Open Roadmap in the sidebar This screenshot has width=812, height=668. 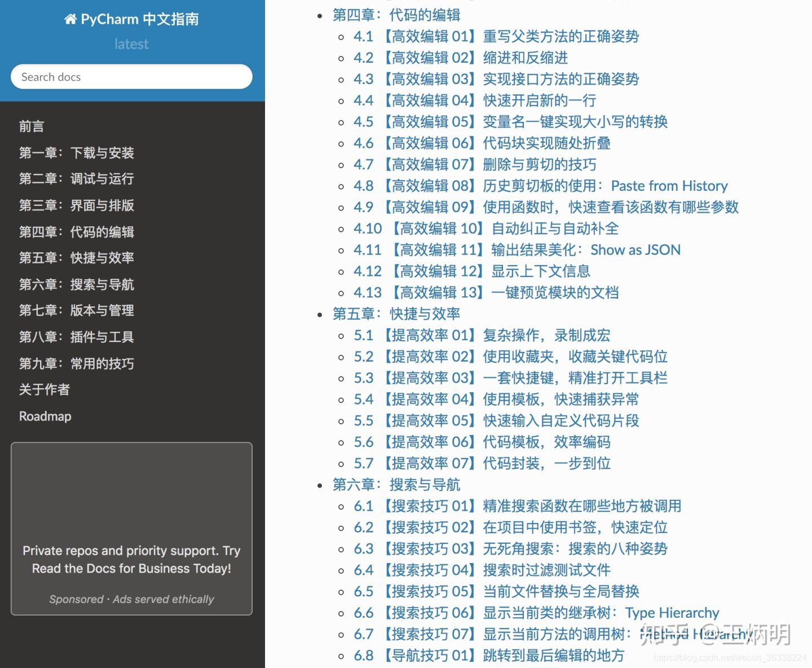pyautogui.click(x=45, y=416)
